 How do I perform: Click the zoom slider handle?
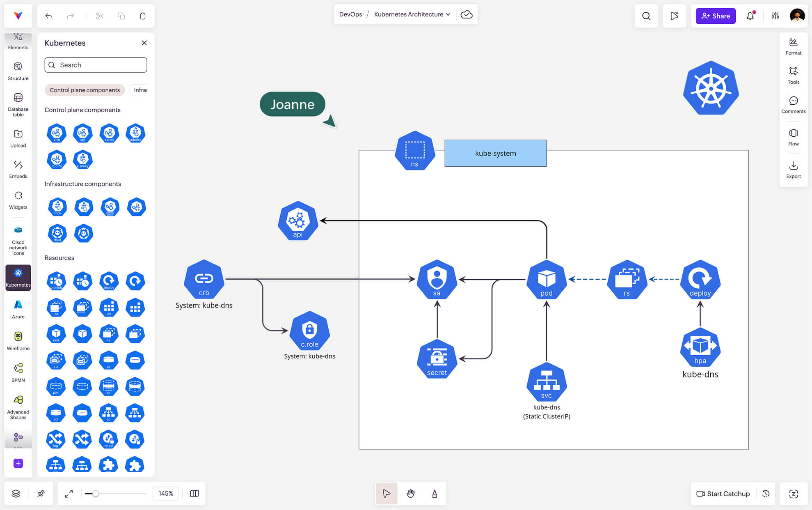click(x=95, y=494)
